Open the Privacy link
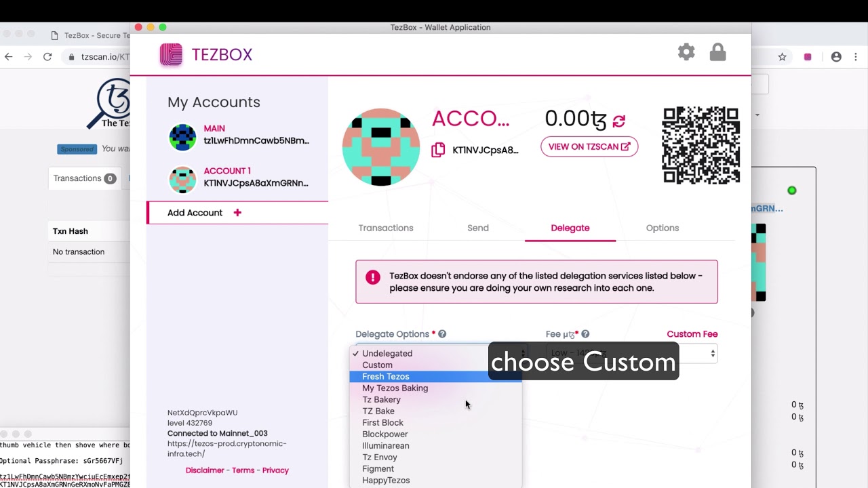This screenshot has height=488, width=868. point(275,470)
